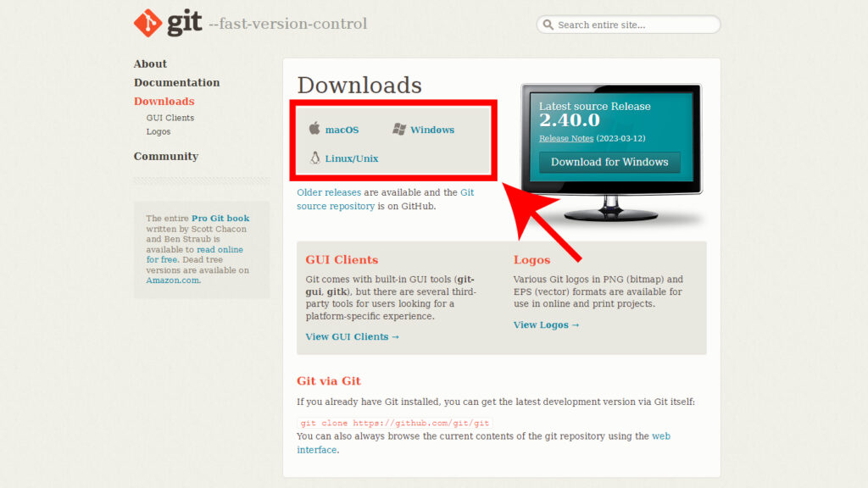Open the GUI Clients submenu item
The image size is (868, 488).
click(x=170, y=118)
